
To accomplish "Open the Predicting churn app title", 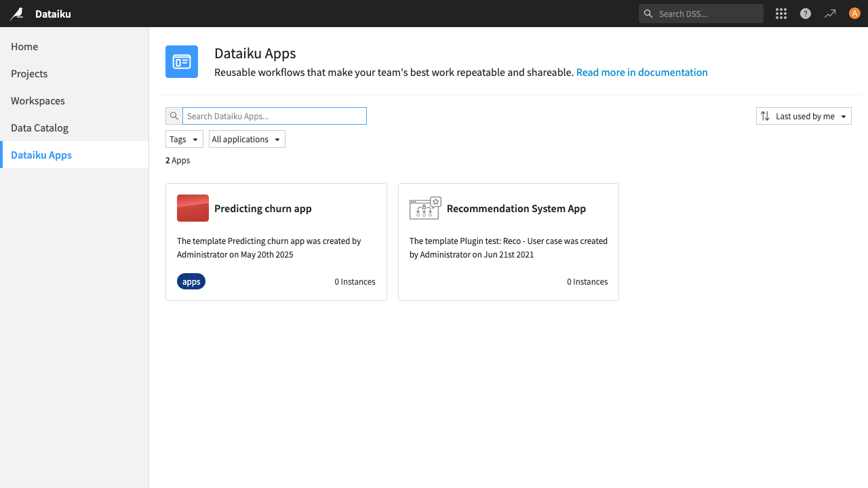I will [x=263, y=209].
